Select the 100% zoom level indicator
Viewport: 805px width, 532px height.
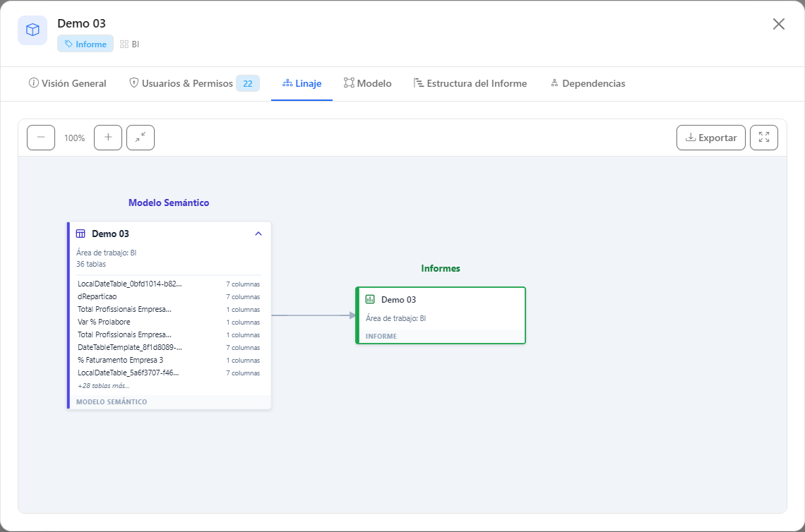pyautogui.click(x=74, y=138)
